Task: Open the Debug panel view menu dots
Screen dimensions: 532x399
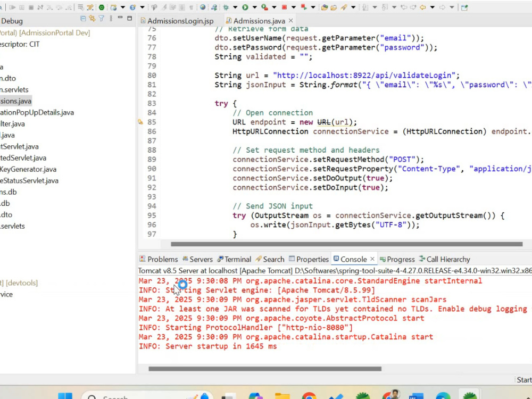Action: pyautogui.click(x=111, y=19)
